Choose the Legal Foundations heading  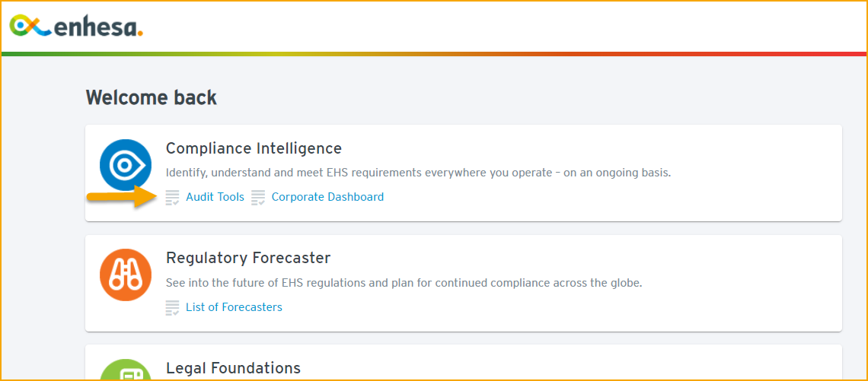tap(233, 368)
